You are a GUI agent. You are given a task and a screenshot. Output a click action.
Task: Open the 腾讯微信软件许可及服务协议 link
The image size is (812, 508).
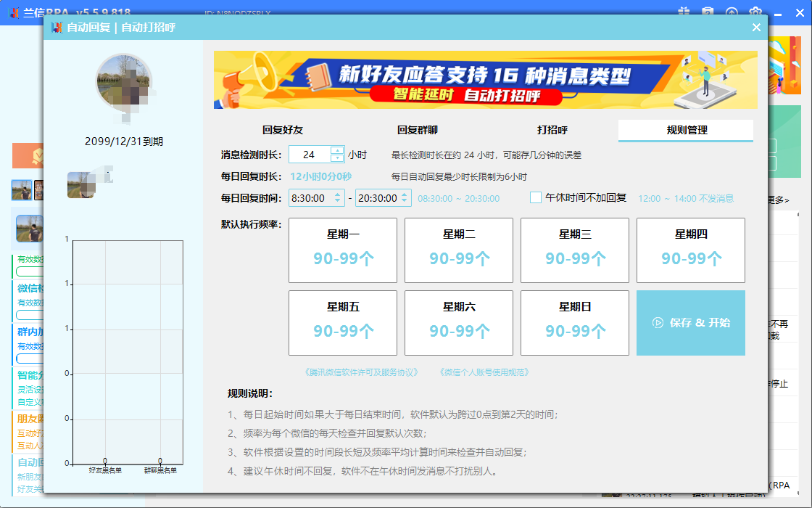pos(362,372)
